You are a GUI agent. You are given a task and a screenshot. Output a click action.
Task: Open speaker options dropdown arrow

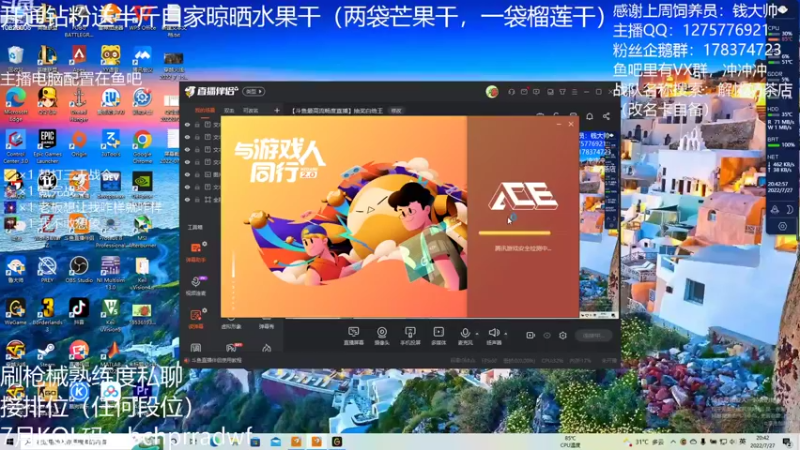(x=506, y=334)
